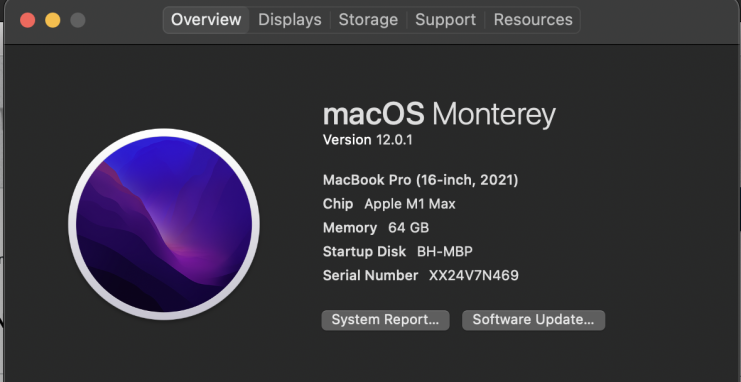This screenshot has height=382, width=741.
Task: Minimize window with the yellow button
Action: (x=52, y=20)
